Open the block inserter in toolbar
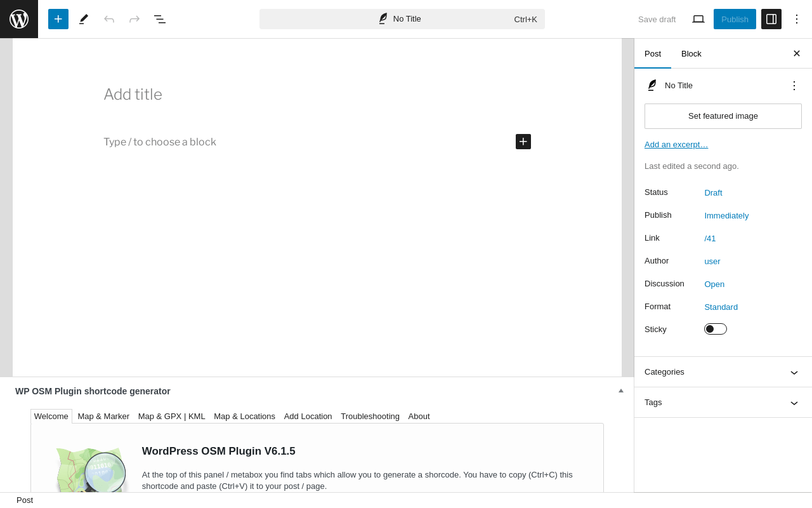Image resolution: width=812 pixels, height=508 pixels. click(58, 19)
